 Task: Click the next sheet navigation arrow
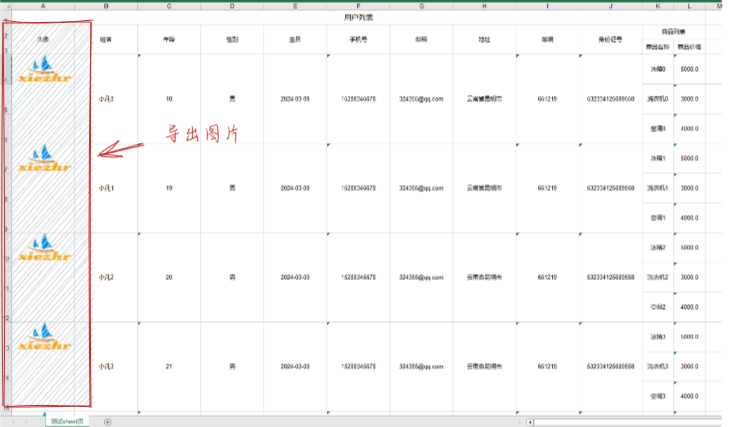(26, 421)
